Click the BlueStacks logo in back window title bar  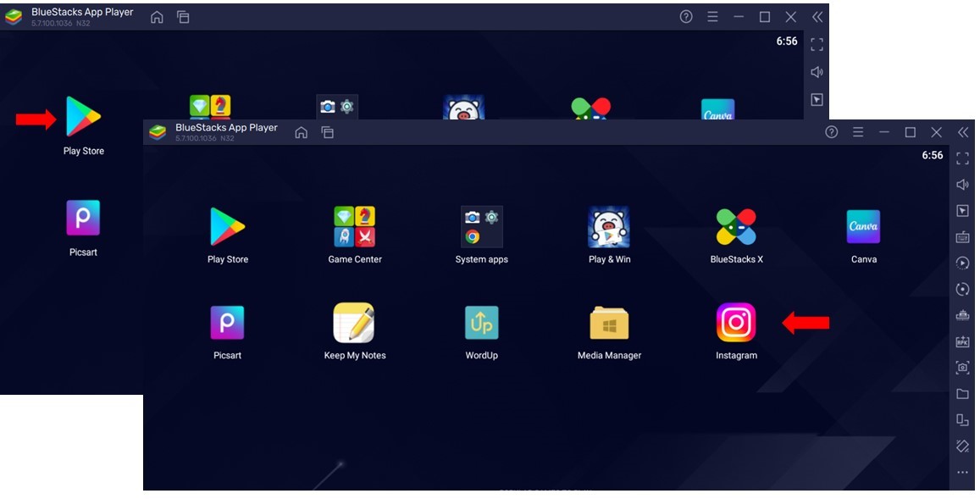coord(13,17)
